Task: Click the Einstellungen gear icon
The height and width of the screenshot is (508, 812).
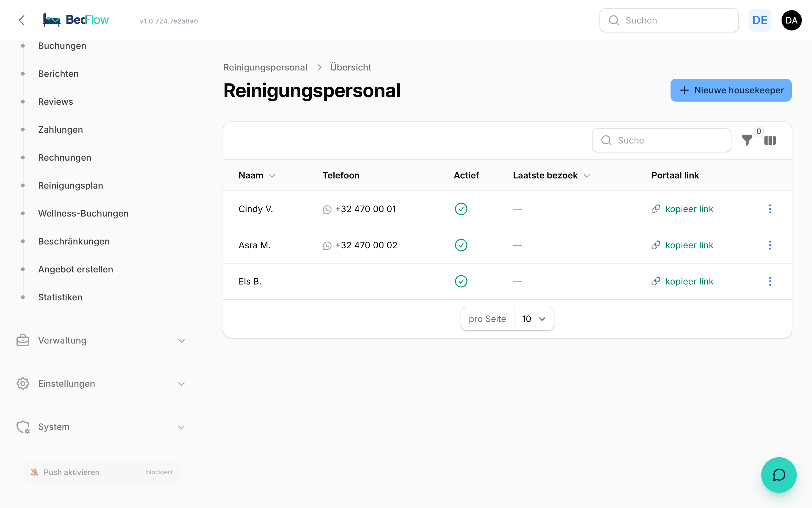Action: pyautogui.click(x=23, y=384)
